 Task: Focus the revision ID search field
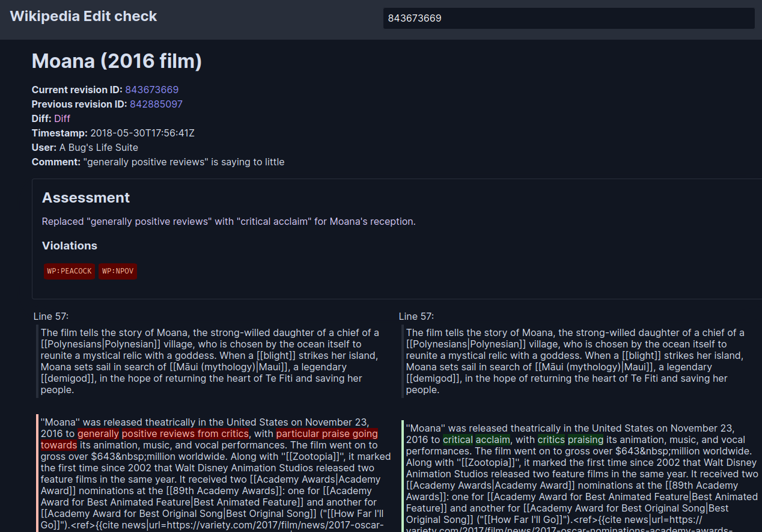click(x=568, y=18)
